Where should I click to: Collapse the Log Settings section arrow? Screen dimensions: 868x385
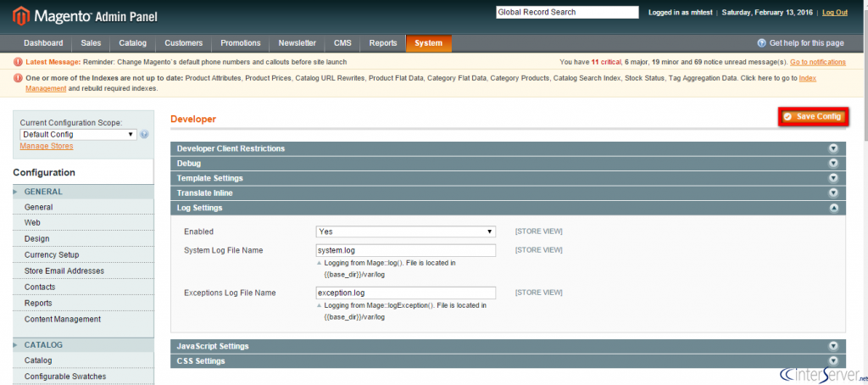(x=834, y=209)
